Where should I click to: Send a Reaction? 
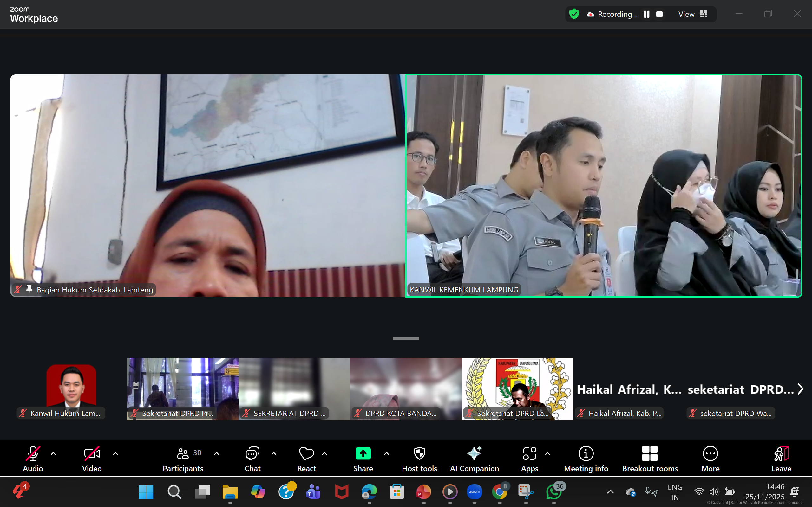306,459
